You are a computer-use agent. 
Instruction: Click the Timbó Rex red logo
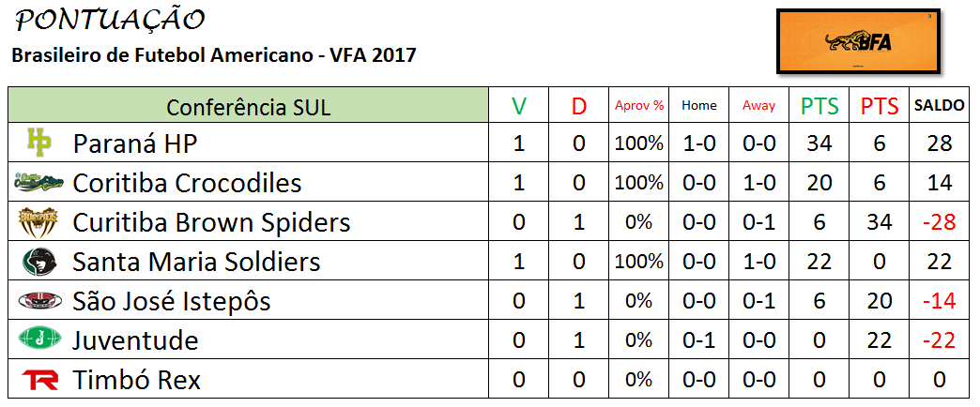(40, 379)
